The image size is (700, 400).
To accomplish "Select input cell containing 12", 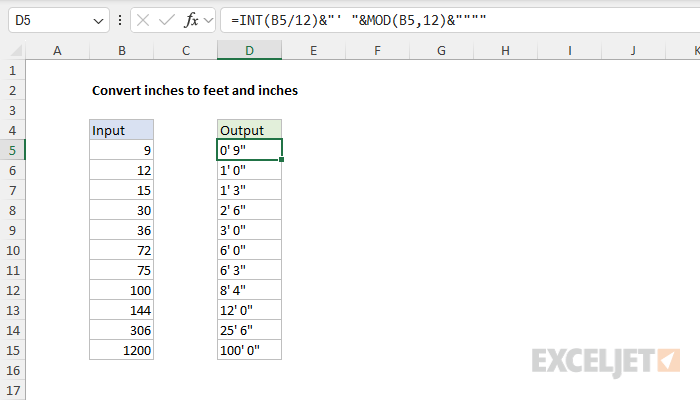I will (x=121, y=170).
